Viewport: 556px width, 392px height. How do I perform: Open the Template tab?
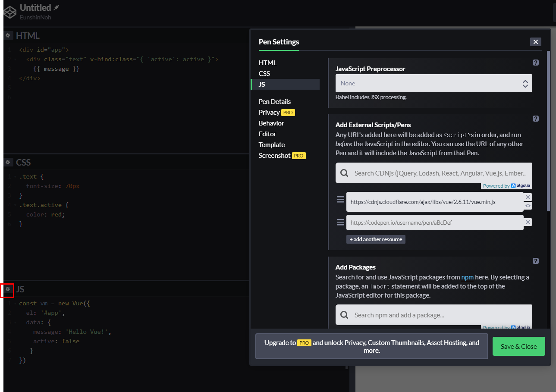[x=272, y=144]
